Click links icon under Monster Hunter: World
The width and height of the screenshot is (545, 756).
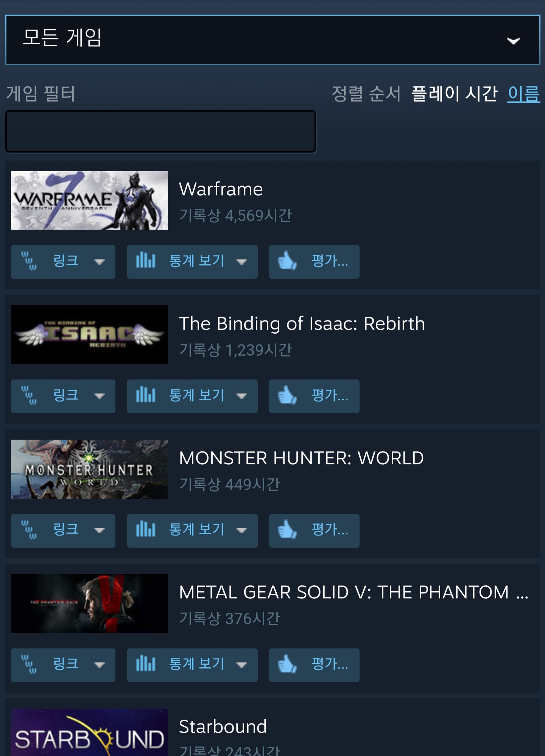[29, 530]
